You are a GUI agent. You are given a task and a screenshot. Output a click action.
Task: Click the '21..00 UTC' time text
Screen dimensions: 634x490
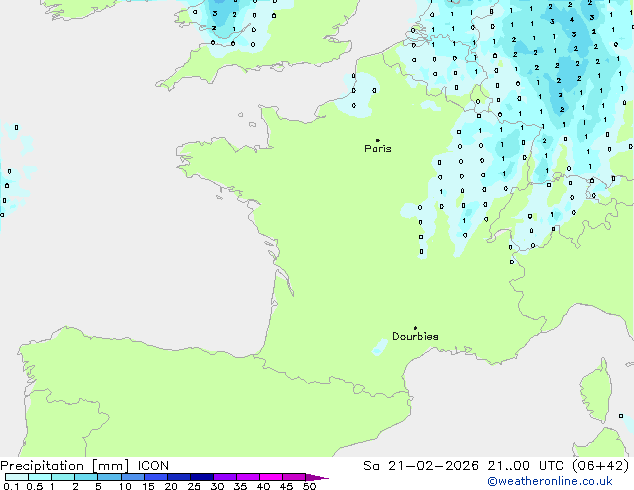pos(526,466)
